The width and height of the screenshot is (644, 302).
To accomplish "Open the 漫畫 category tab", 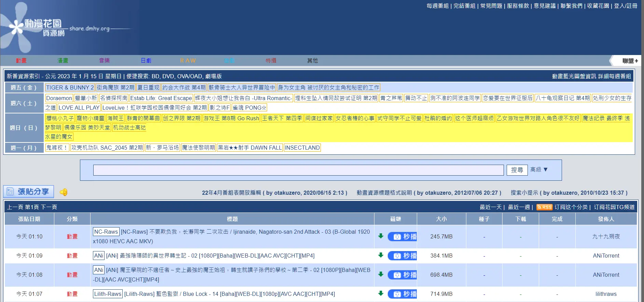I will coord(63,60).
